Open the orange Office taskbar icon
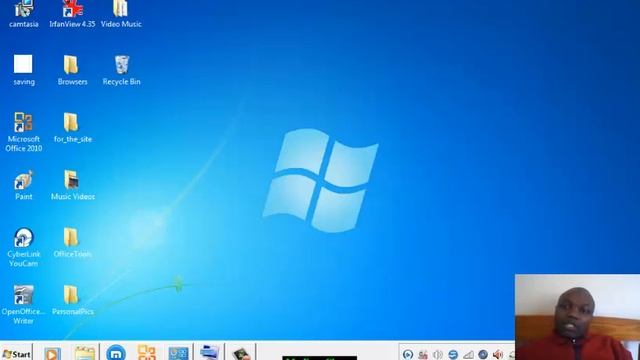Image resolution: width=640 pixels, height=360 pixels. (147, 353)
